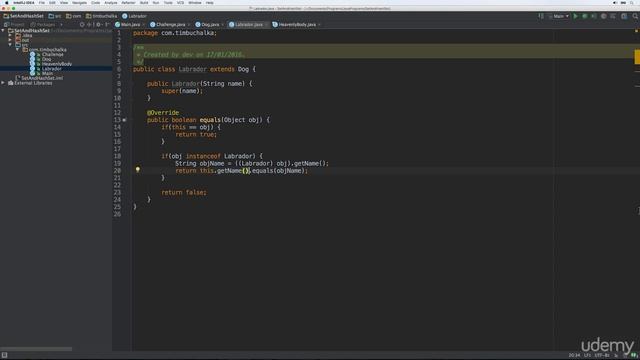Open the VCS menu
Screen dimensions: 640x360
point(180,2)
